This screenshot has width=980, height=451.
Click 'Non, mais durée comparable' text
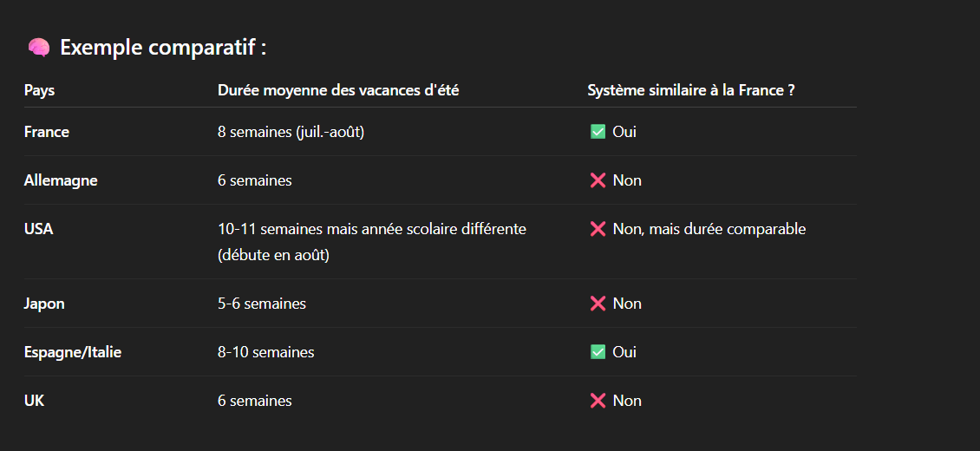709,229
